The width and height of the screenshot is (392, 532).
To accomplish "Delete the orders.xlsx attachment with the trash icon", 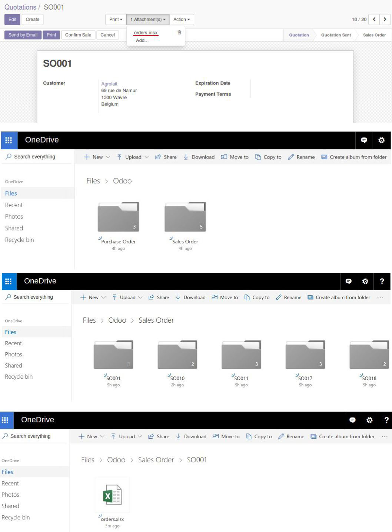I will [x=179, y=33].
